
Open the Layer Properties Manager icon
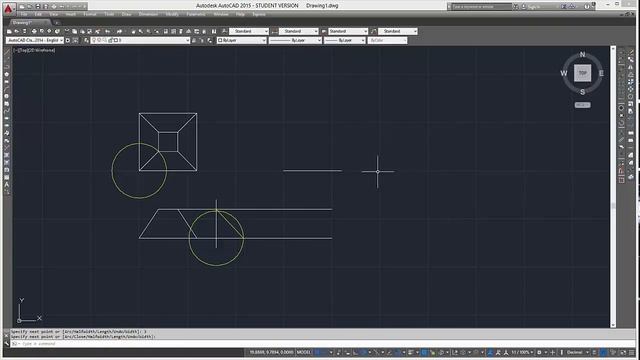[86, 40]
